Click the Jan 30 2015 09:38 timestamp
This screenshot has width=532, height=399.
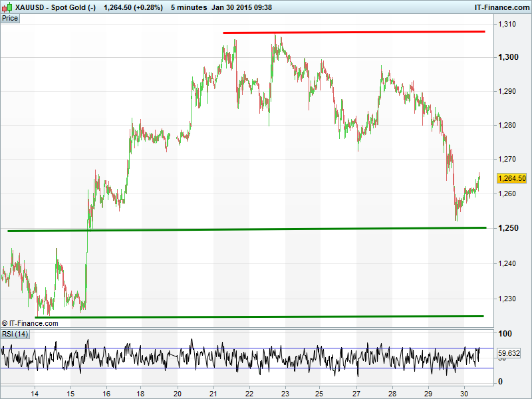pyautogui.click(x=242, y=7)
